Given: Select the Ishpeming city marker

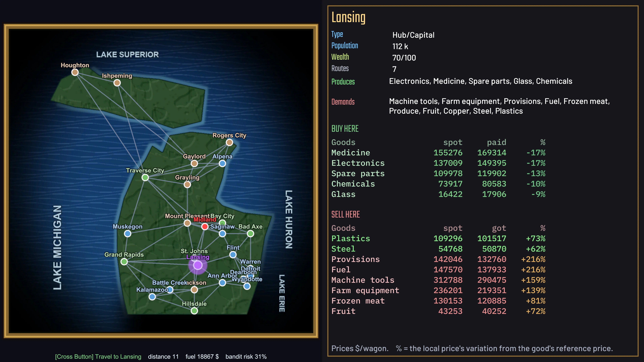Looking at the screenshot, I should (117, 83).
